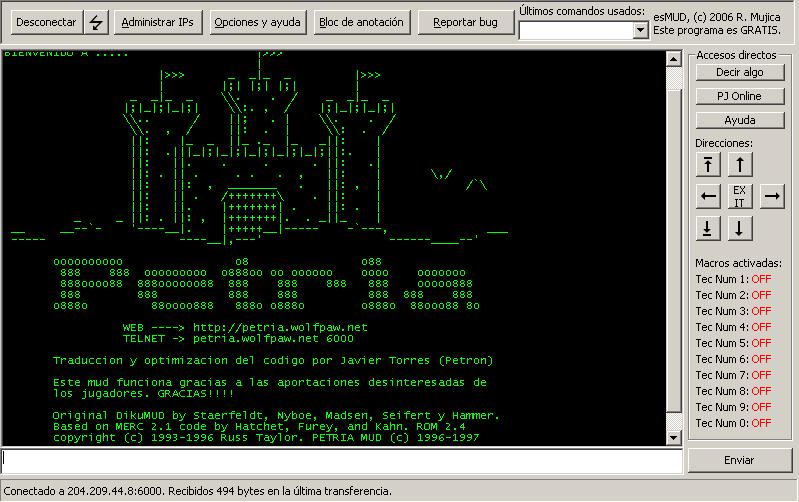Click the Desconectar button
This screenshot has height=502, width=799.
point(45,22)
